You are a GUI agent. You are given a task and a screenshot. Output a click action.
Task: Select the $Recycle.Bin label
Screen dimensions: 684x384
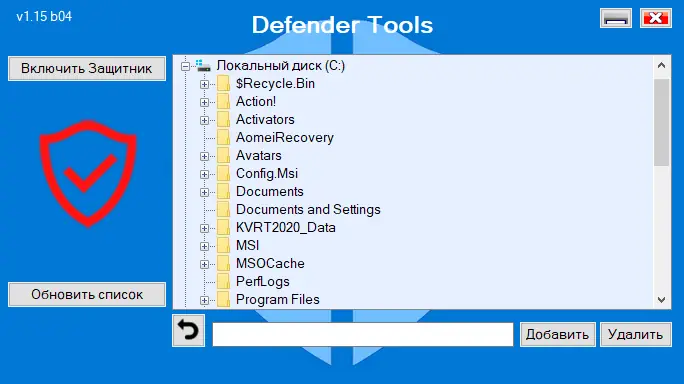(x=275, y=83)
